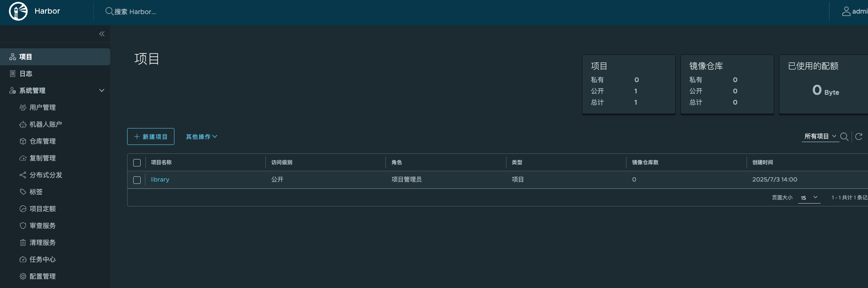Click the 分布式分发 share icon
This screenshot has height=288, width=868.
tap(23, 175)
